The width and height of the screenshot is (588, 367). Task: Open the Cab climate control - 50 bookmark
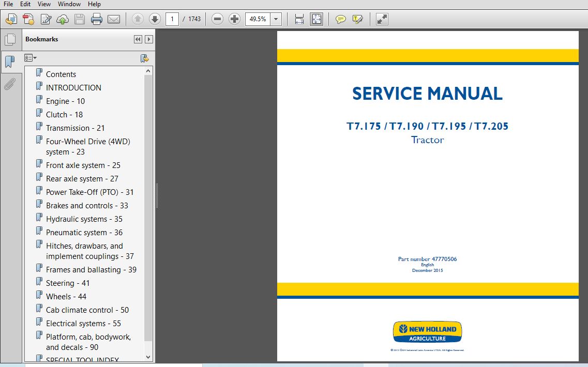tap(87, 310)
